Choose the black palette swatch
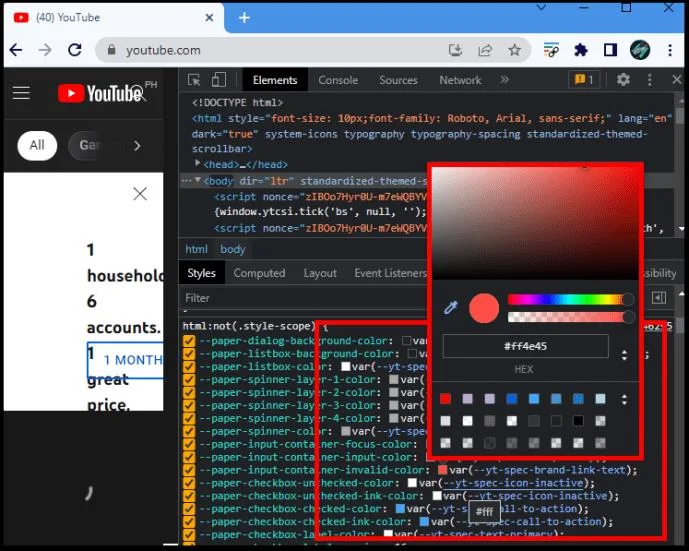Image resolution: width=689 pixels, height=551 pixels. click(578, 421)
